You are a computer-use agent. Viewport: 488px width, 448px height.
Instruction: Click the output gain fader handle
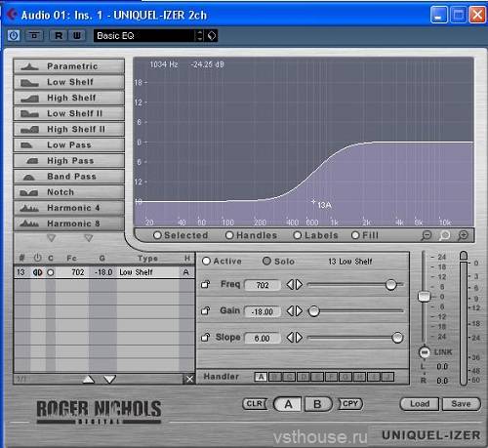[x=424, y=297]
